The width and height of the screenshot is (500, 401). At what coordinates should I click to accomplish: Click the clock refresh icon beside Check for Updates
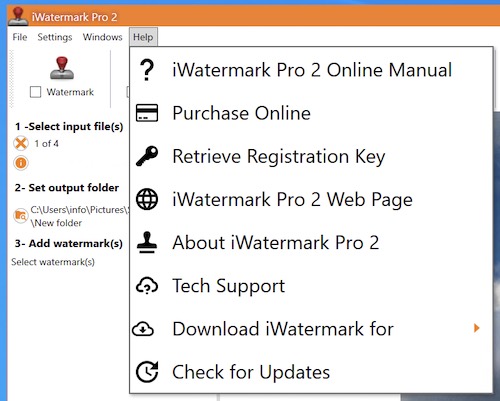[x=147, y=372]
